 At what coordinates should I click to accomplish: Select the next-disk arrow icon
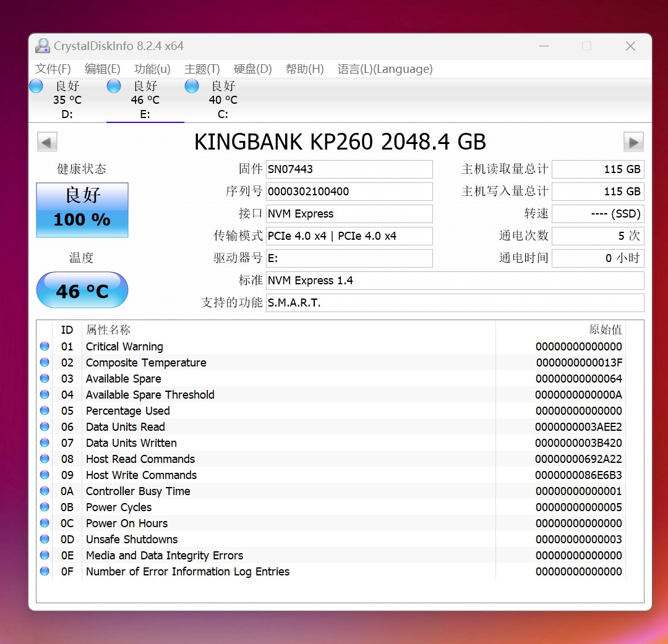pos(633,142)
